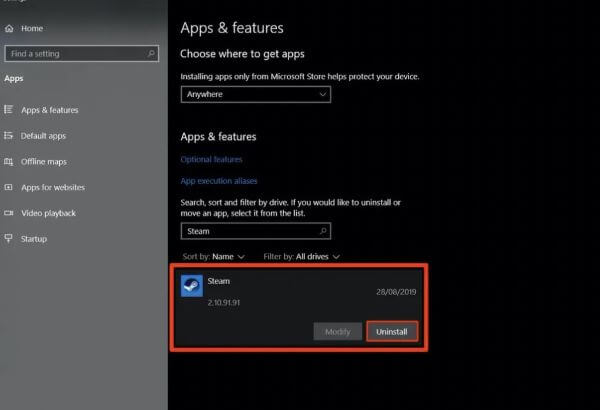Open the Anywhere app source dropdown
The image size is (600, 410).
(256, 94)
